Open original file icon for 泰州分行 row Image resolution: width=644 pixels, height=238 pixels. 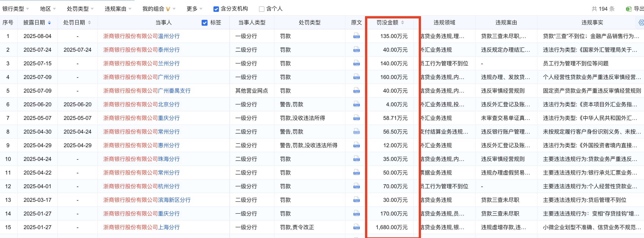tap(357, 50)
